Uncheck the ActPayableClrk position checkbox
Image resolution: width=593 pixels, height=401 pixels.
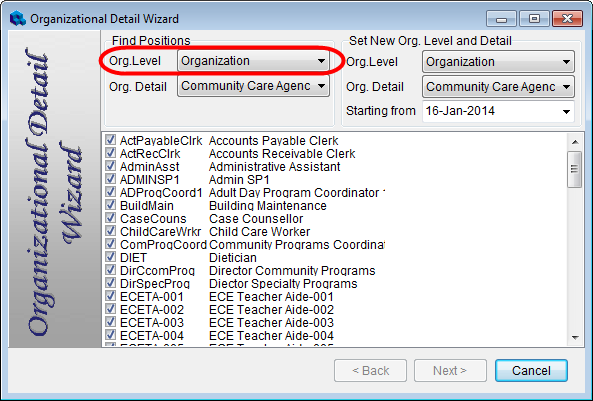[x=110, y=140]
